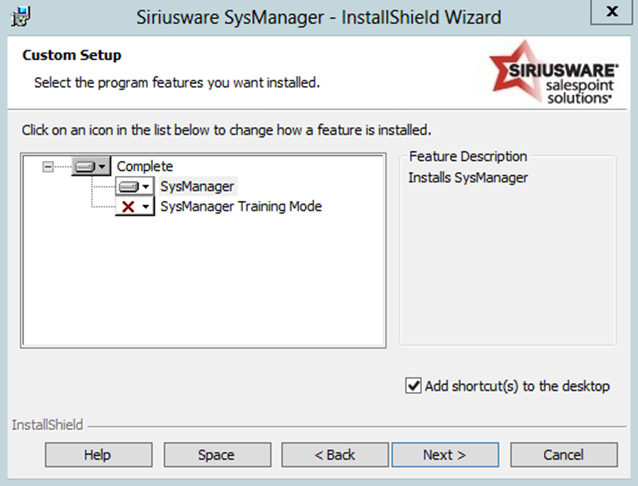The height and width of the screenshot is (486, 638).
Task: Open the SysManager install option dropdown arrow
Action: click(146, 187)
